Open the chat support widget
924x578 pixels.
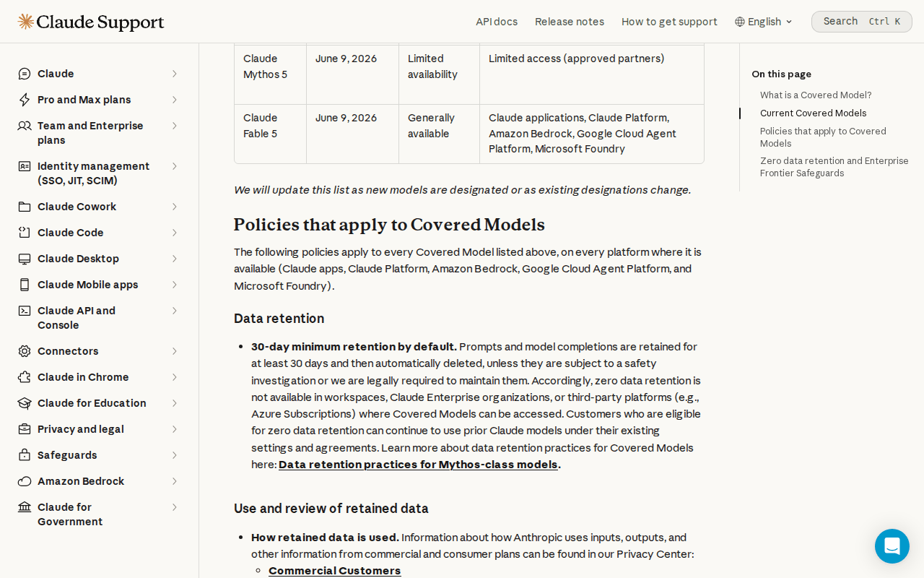coord(892,546)
